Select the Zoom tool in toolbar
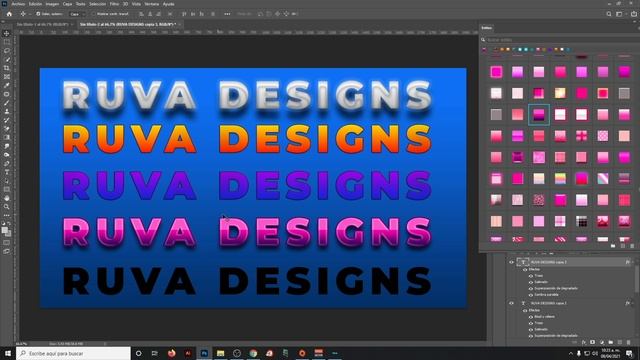This screenshot has height=360, width=640. (x=7, y=207)
